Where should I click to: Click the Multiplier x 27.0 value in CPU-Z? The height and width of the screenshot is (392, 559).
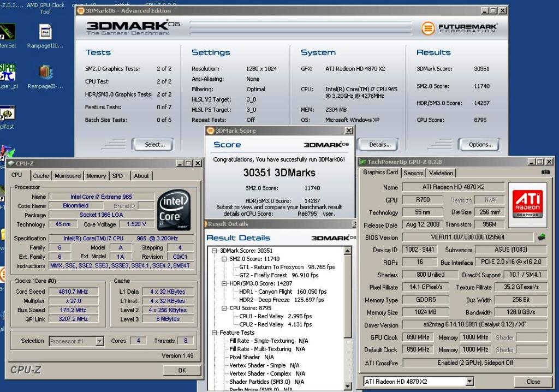pos(73,301)
